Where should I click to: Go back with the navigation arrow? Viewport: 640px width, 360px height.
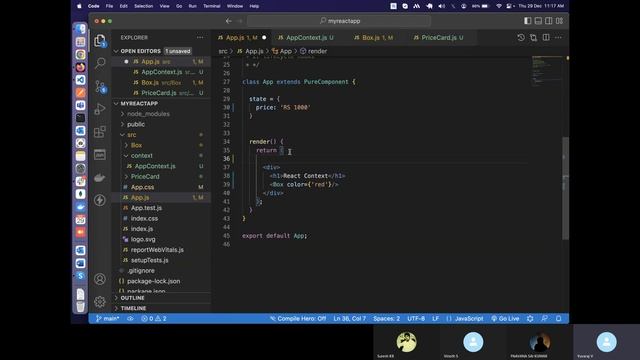point(229,21)
